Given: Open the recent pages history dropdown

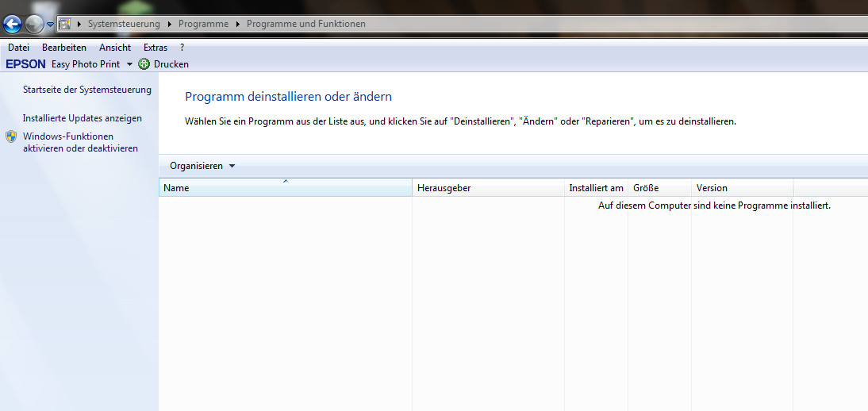Looking at the screenshot, I should (50, 25).
